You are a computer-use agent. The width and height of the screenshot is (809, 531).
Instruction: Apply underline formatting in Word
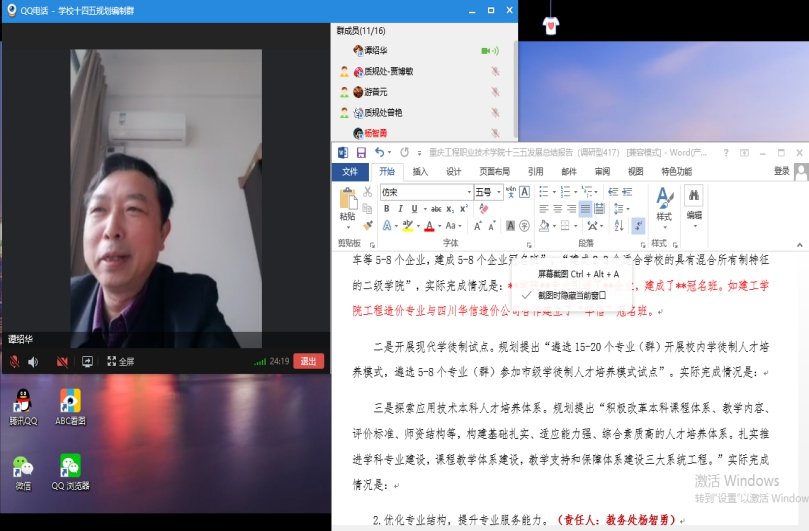pyautogui.click(x=414, y=209)
